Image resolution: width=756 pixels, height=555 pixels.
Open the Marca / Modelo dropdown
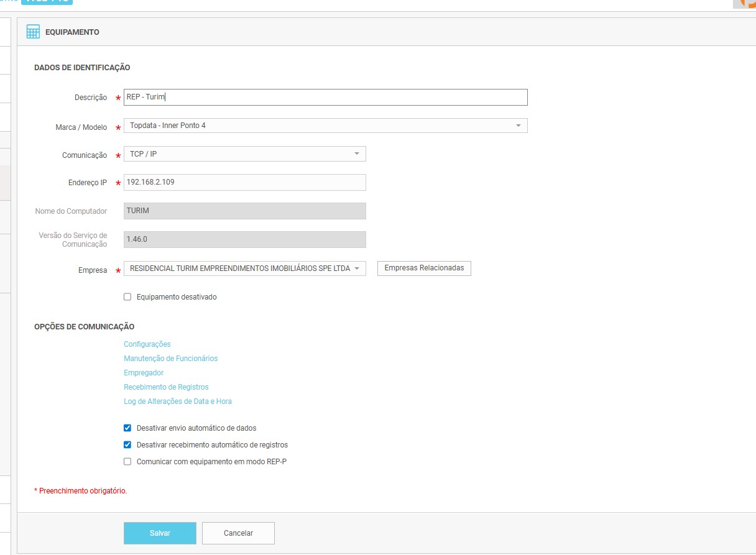[x=325, y=126]
